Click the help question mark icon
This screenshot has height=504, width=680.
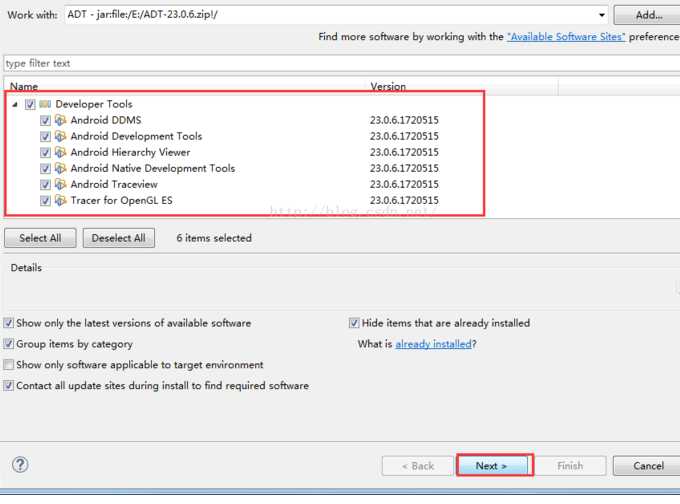pos(20,465)
